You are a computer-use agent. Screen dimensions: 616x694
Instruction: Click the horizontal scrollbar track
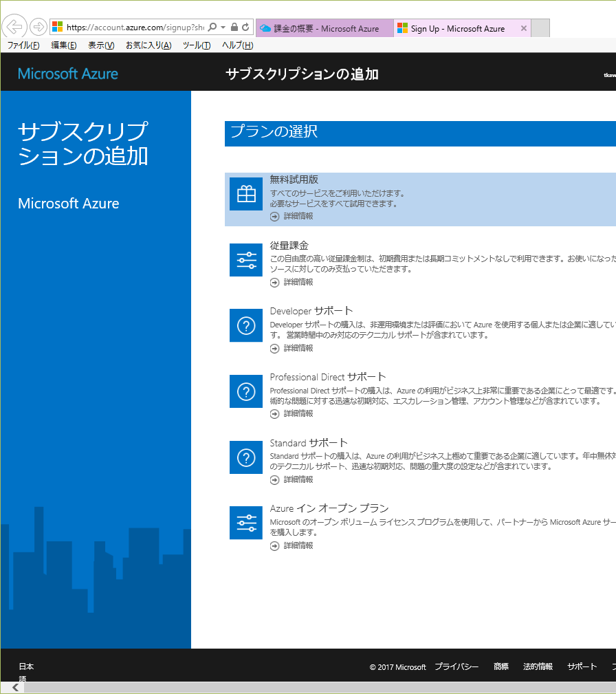pyautogui.click(x=318, y=687)
